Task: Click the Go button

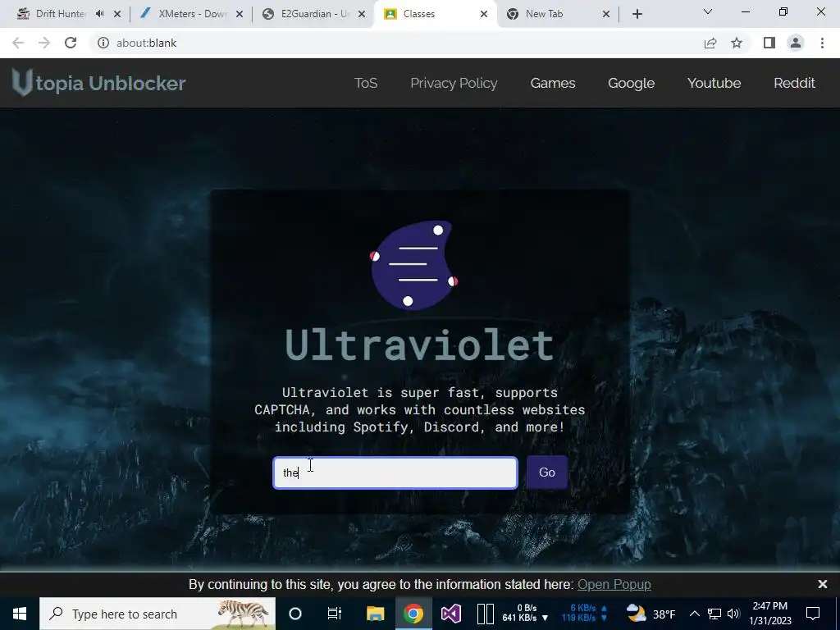Action: 546,472
